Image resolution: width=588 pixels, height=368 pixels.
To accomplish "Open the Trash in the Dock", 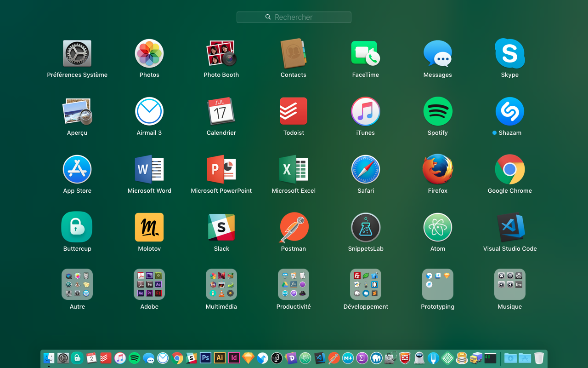I will tap(539, 358).
